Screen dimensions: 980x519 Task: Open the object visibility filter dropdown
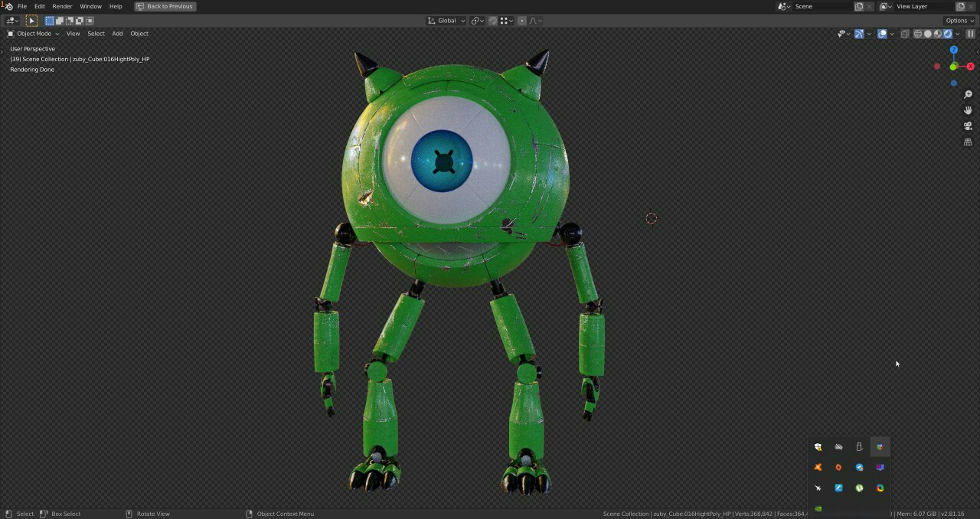844,34
